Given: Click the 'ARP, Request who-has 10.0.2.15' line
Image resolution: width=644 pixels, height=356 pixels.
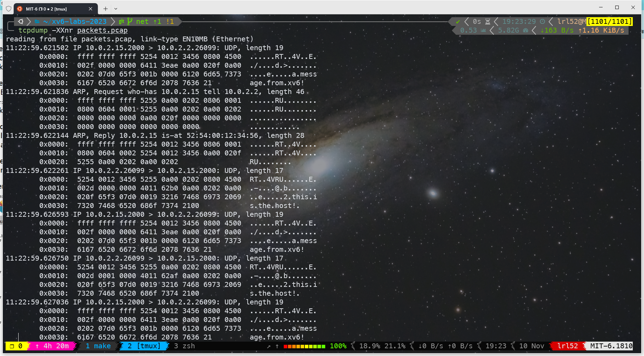Looking at the screenshot, I should coord(155,92).
